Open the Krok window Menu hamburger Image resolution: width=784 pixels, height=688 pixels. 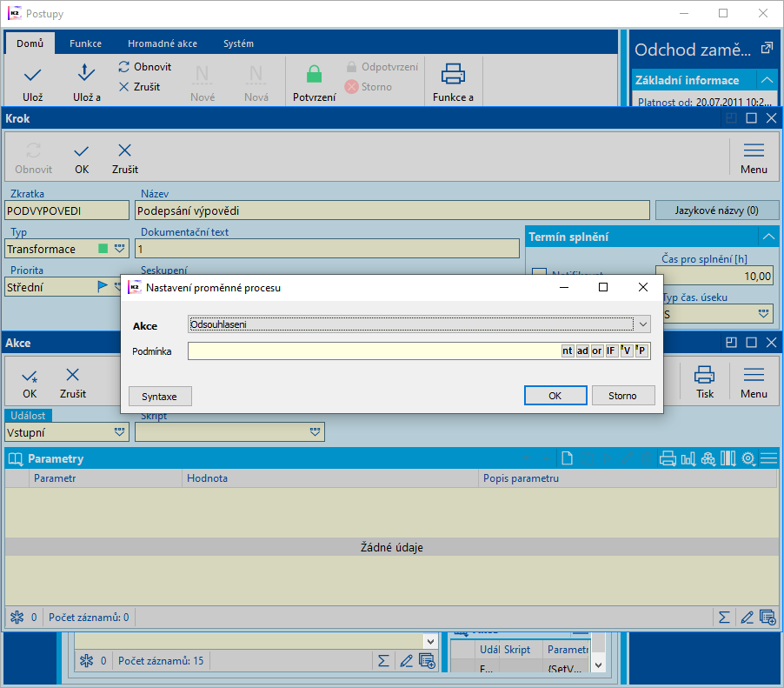pos(754,150)
